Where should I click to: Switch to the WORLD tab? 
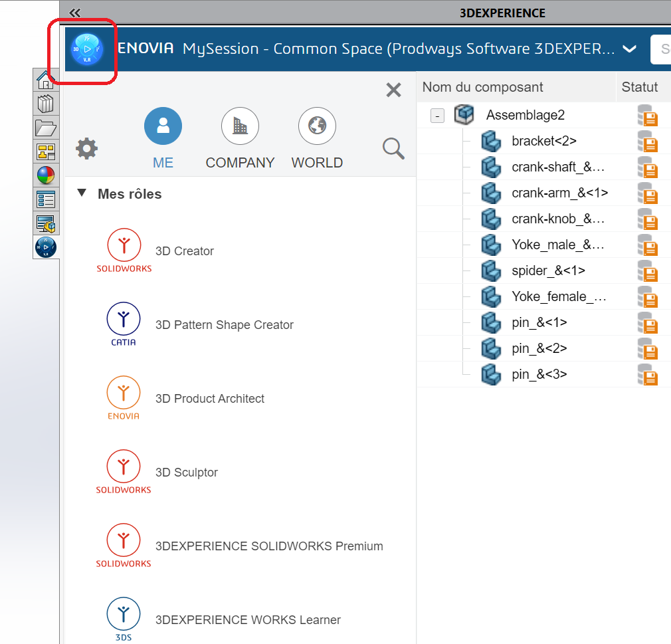pos(317,138)
